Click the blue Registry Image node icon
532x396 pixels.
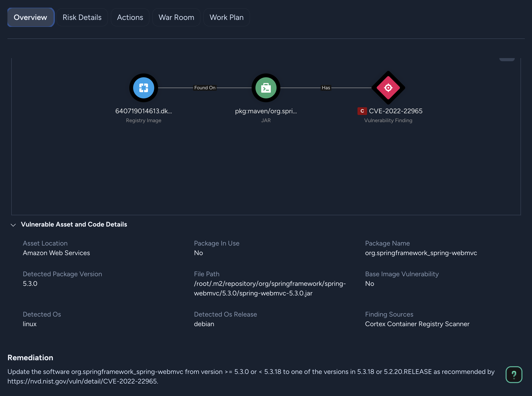tap(143, 88)
